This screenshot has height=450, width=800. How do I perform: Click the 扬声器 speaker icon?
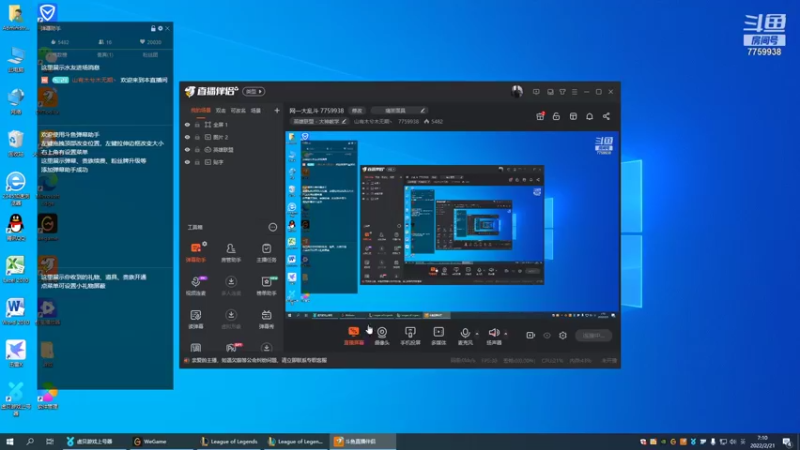point(493,334)
